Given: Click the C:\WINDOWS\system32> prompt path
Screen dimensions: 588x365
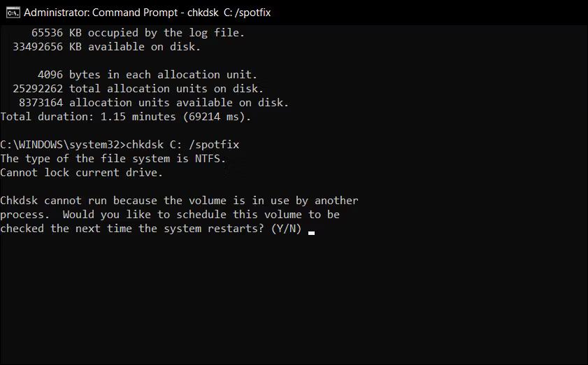Looking at the screenshot, I should (63, 145).
